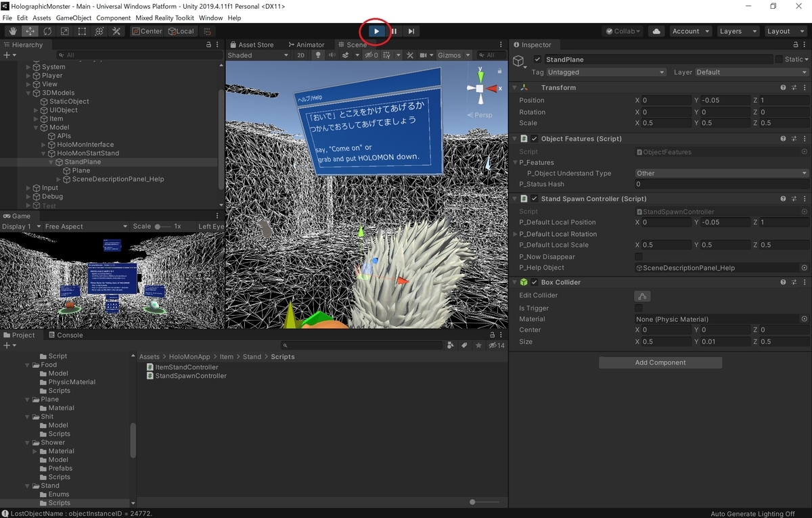Image resolution: width=812 pixels, height=518 pixels.
Task: Toggle Local handle orientation
Action: click(x=181, y=31)
